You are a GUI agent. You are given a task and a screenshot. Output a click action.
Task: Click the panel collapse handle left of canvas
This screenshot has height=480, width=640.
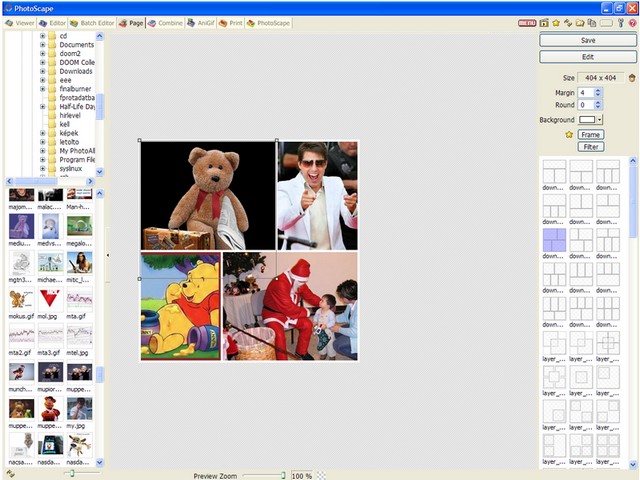click(x=108, y=255)
